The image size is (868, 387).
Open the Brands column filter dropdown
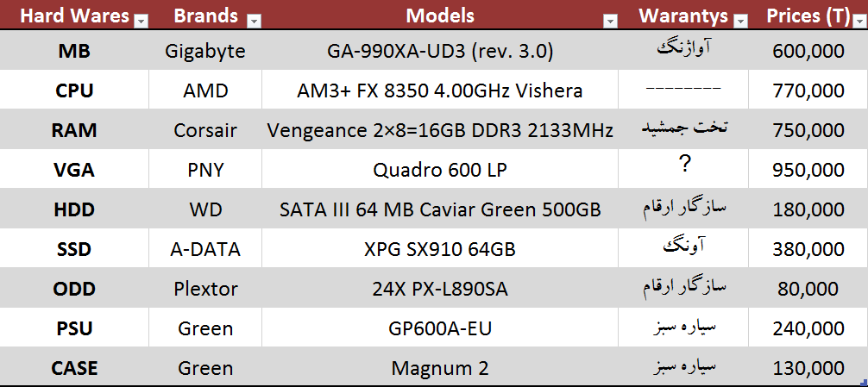click(x=253, y=21)
